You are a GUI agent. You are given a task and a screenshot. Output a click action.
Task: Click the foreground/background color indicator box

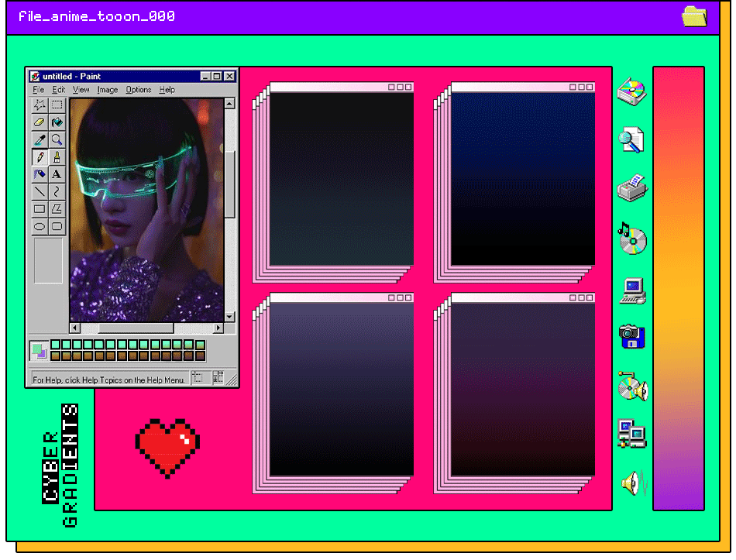[39, 351]
